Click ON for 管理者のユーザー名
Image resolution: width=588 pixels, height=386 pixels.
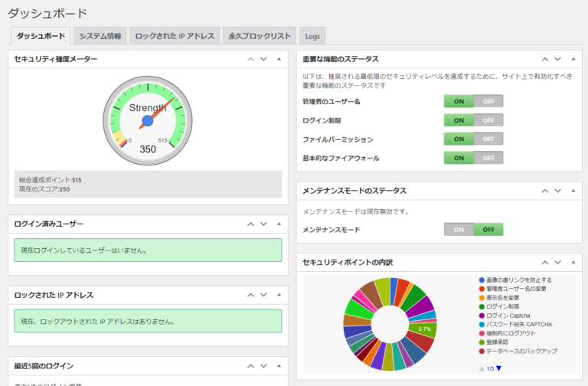[459, 101]
